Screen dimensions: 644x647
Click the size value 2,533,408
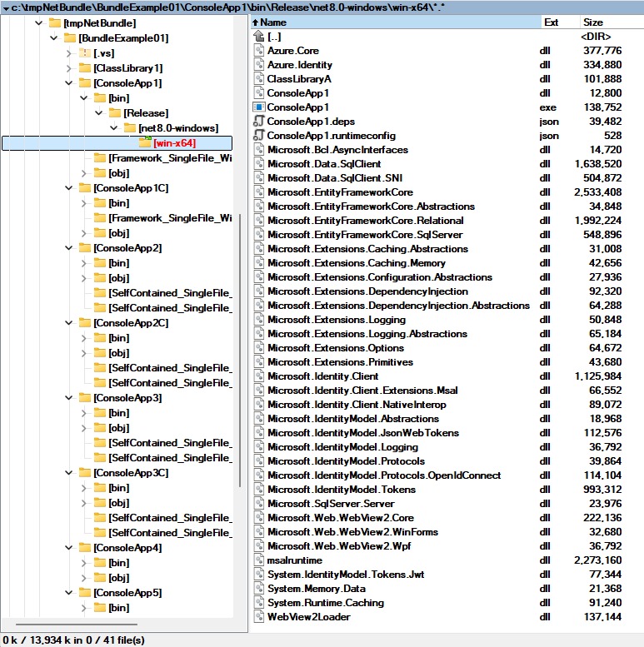598,192
